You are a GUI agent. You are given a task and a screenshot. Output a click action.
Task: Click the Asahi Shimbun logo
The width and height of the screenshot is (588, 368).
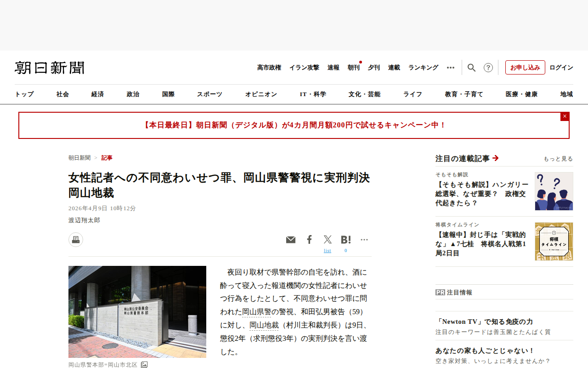pos(50,68)
